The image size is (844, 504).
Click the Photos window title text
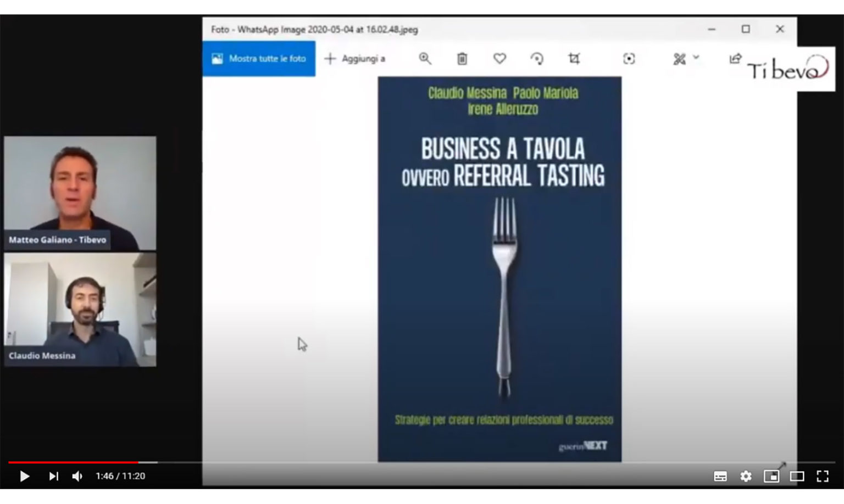314,30
